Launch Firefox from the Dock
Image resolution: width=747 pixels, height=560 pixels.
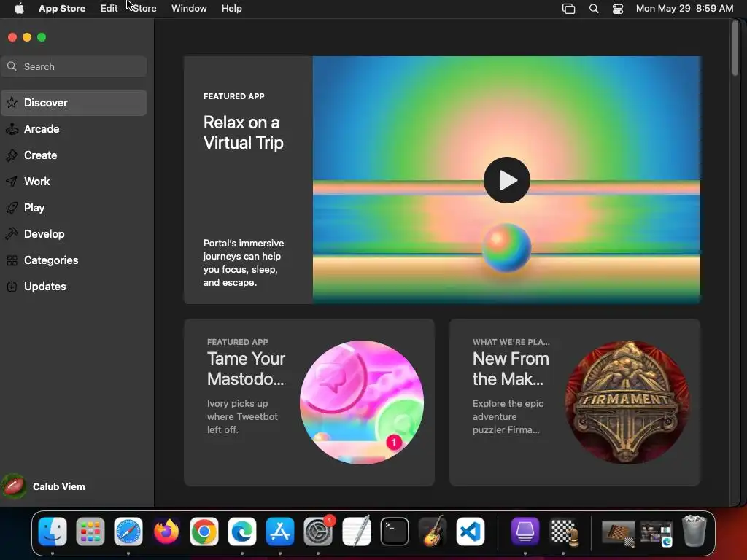pos(166,532)
